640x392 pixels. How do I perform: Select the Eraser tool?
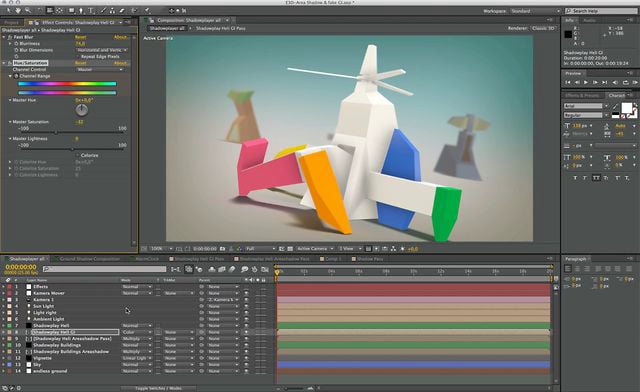122,10
